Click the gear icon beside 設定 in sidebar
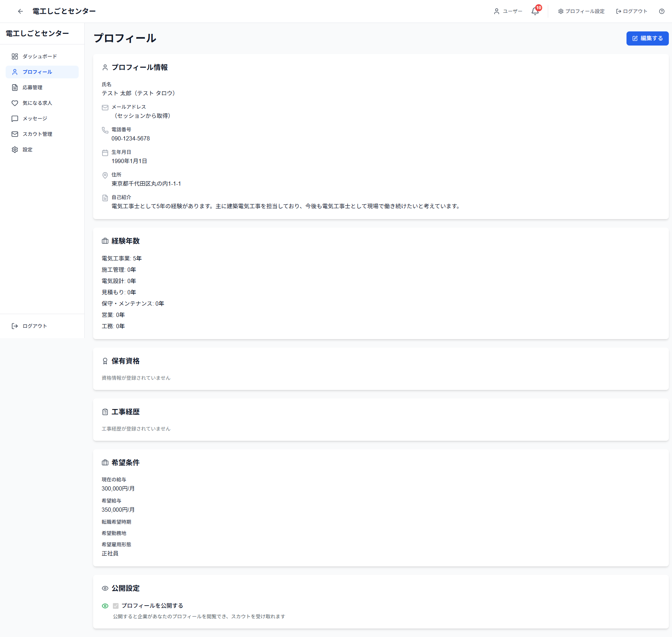 pyautogui.click(x=14, y=150)
